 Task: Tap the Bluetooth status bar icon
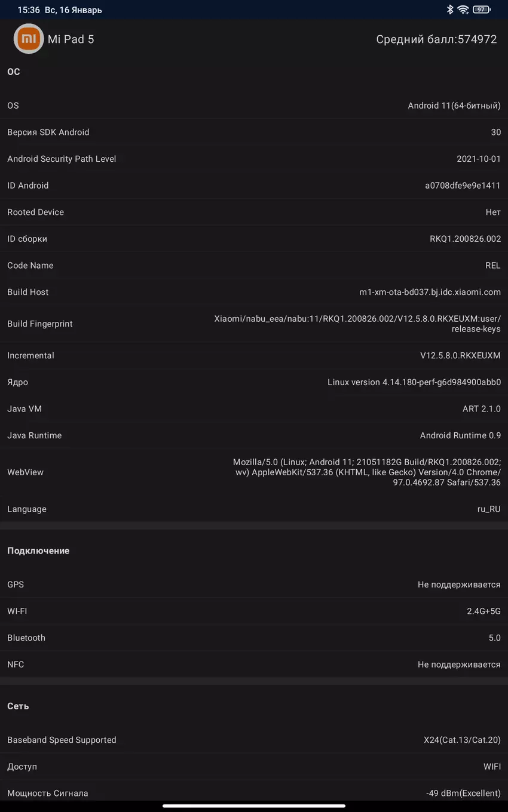click(450, 10)
